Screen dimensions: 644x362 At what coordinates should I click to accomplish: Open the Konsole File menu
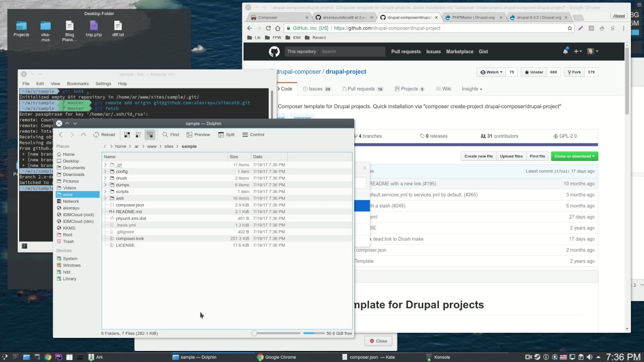coord(26,83)
